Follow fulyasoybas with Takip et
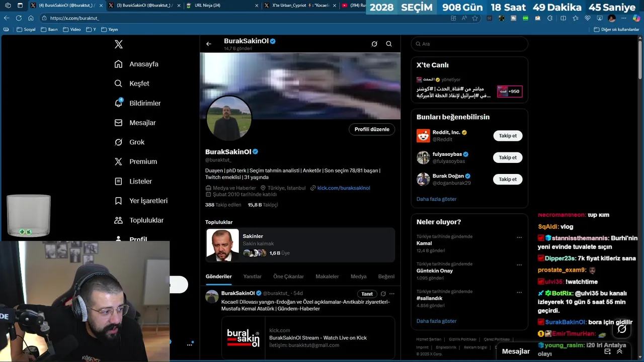644x362 pixels. (x=508, y=157)
